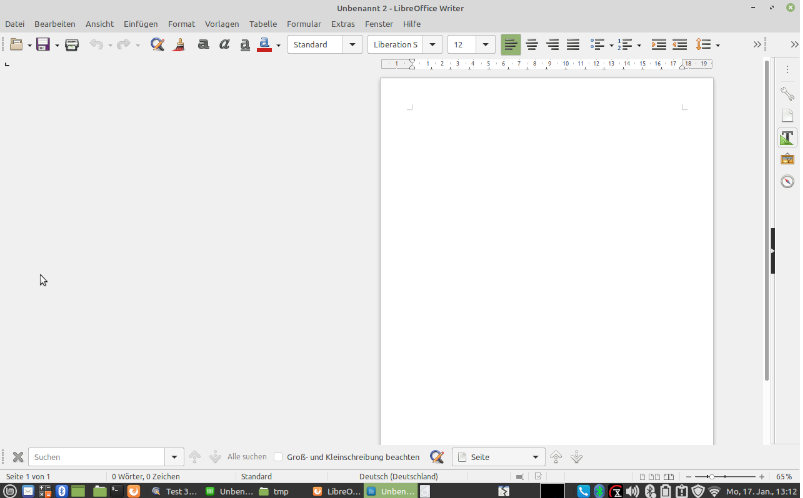Toggle italic formatting
The height and width of the screenshot is (498, 803).
(224, 45)
